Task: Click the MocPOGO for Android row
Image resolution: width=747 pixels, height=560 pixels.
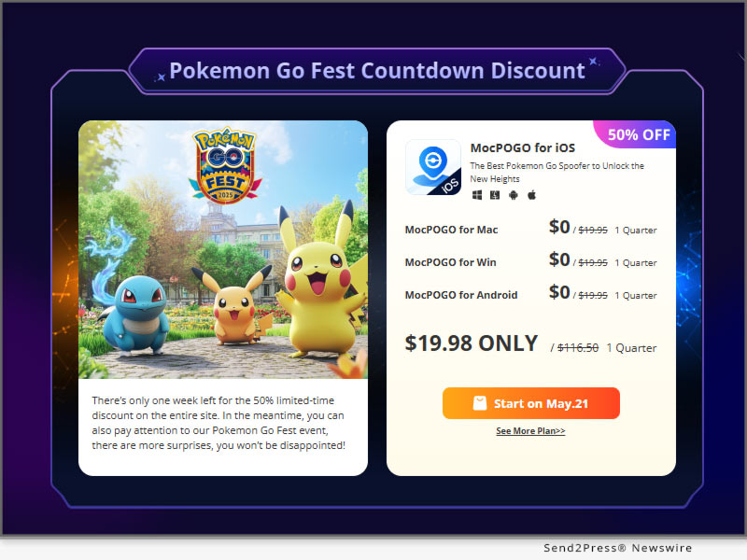Action: 530,293
